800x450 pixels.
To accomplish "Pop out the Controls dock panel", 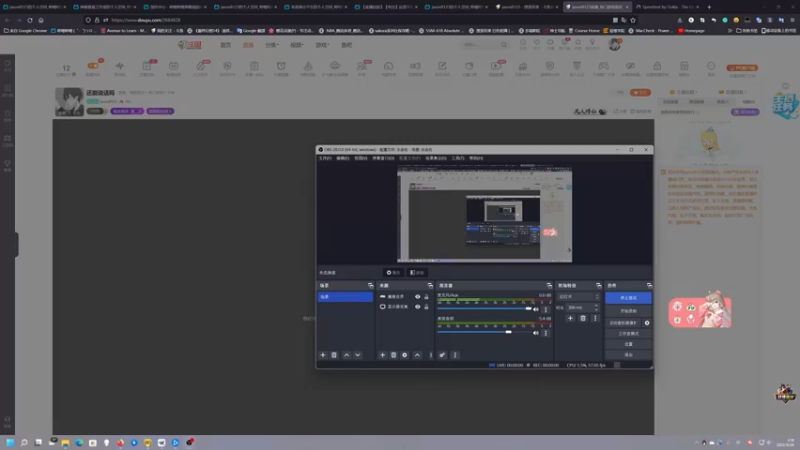I will pos(649,285).
